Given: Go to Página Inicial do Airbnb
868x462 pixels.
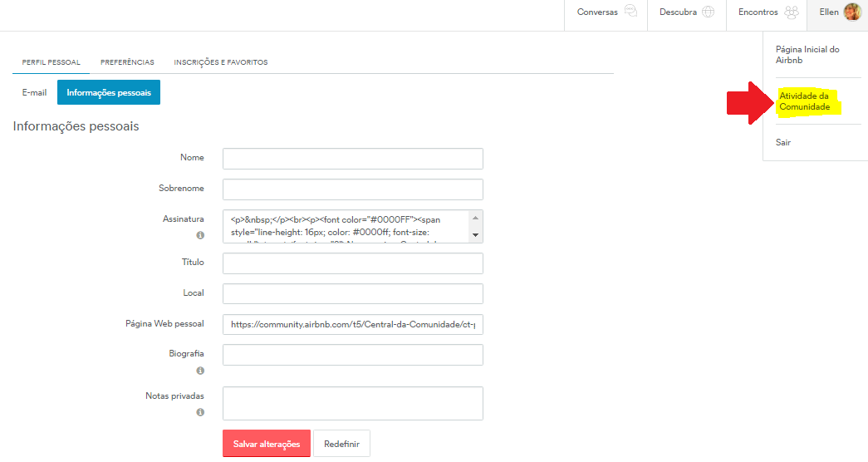Looking at the screenshot, I should (807, 55).
